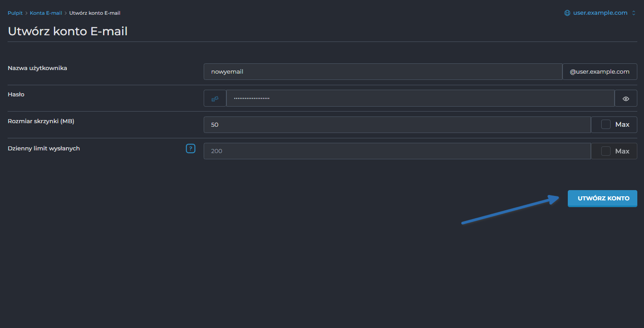644x328 pixels.
Task: Tick Max checkbox for Dzienny limit wysłanych
Action: (x=606, y=151)
